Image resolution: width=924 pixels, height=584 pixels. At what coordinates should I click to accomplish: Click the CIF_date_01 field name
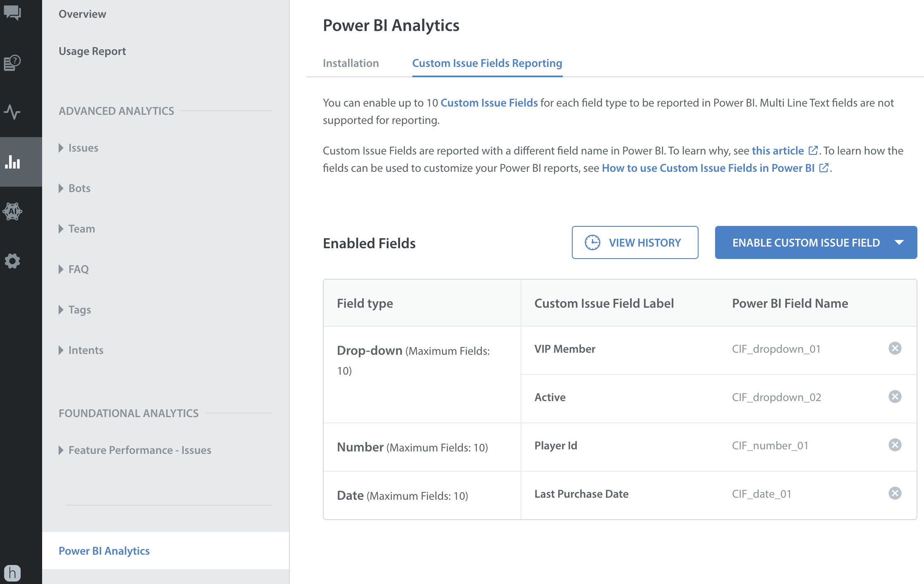click(x=762, y=494)
